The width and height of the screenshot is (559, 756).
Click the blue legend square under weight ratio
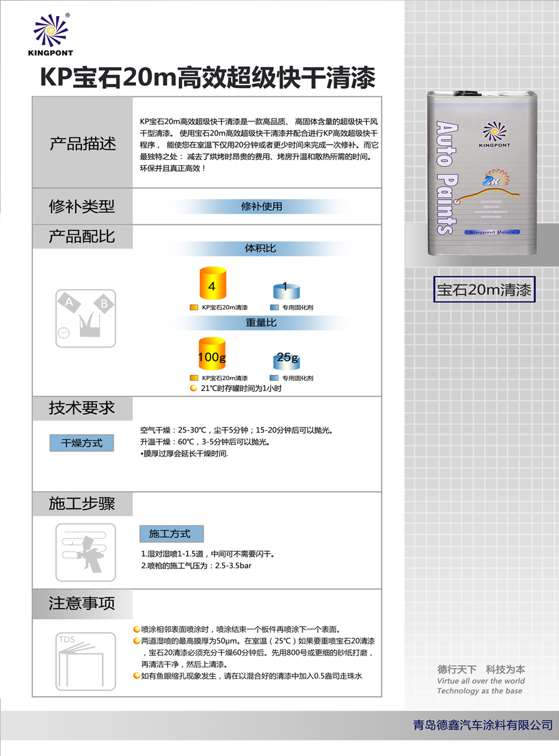tap(274, 378)
